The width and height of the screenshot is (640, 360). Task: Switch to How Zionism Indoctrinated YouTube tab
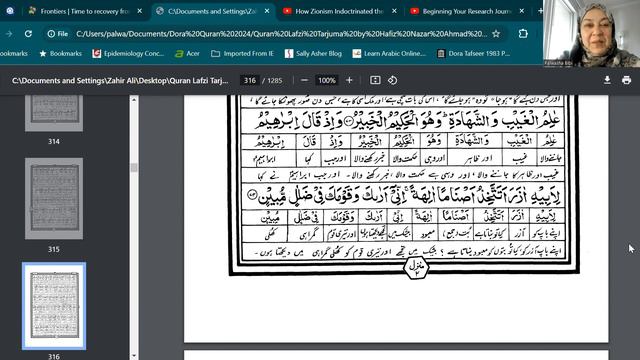(338, 11)
